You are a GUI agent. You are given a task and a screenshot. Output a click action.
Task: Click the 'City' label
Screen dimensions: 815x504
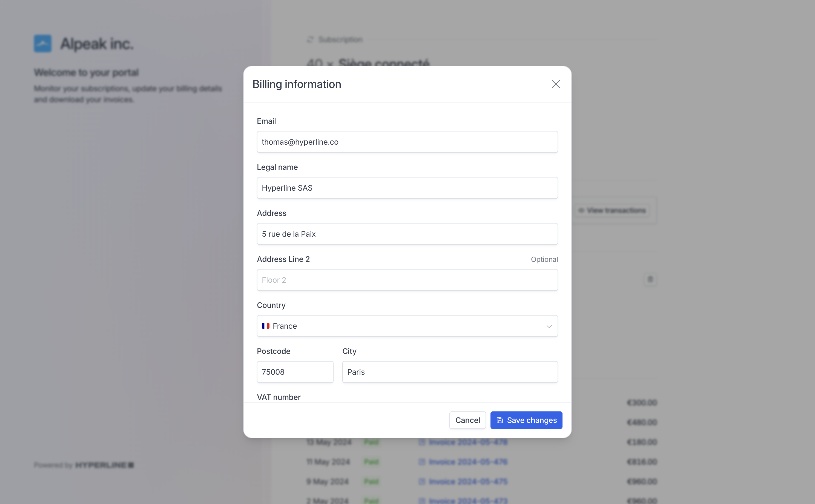coord(349,351)
